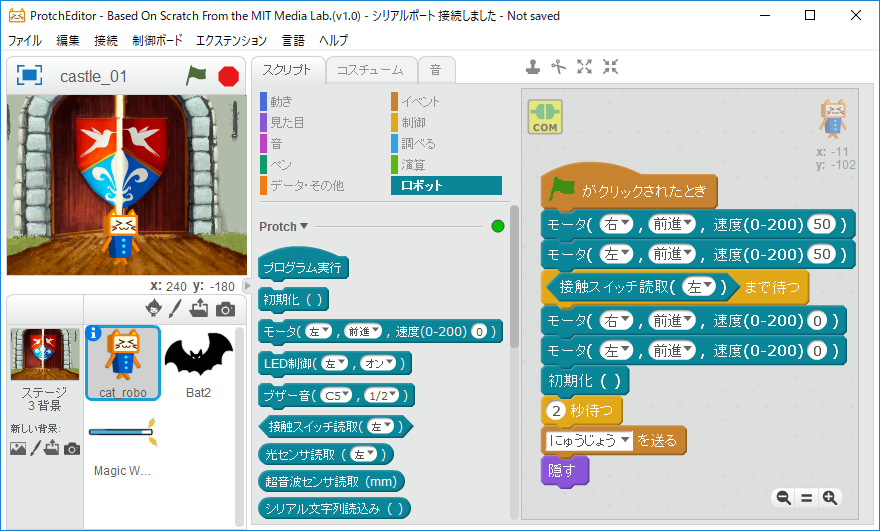Viewport: 880px width, 531px height.
Task: Select the scissors delete tool
Action: pyautogui.click(x=558, y=67)
